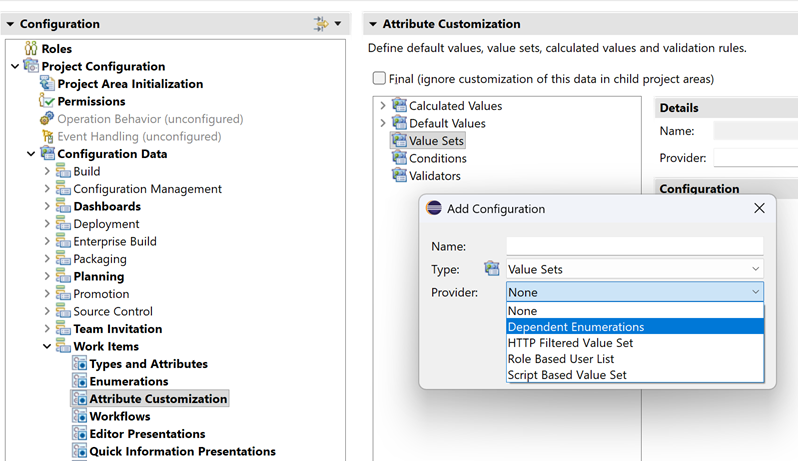Image resolution: width=798 pixels, height=461 pixels.
Task: Click the Project Area Initialization icon
Action: point(46,84)
